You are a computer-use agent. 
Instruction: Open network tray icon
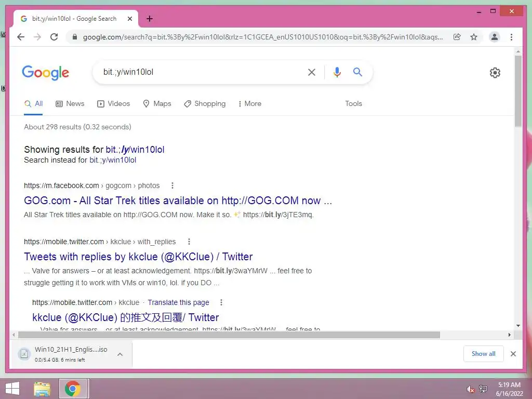click(483, 389)
